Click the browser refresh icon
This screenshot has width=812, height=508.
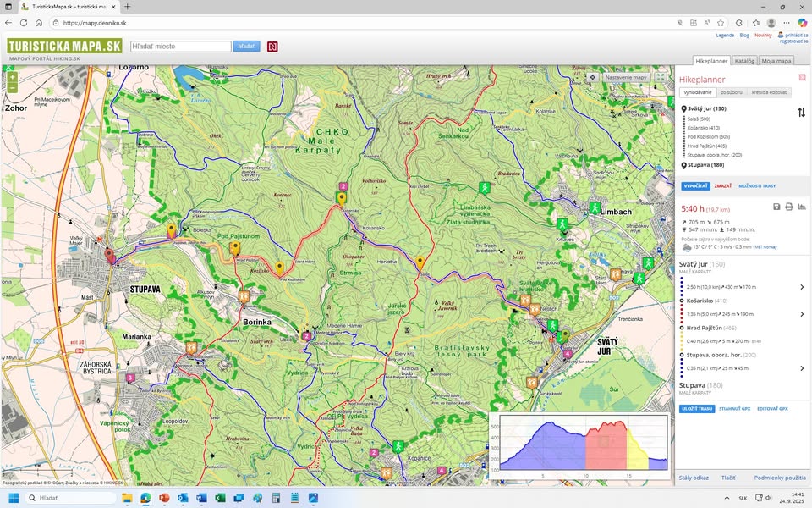24,23
